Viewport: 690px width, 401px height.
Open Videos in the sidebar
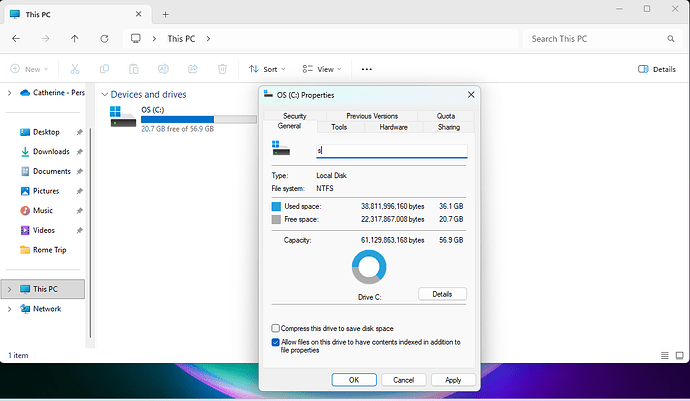tap(44, 230)
